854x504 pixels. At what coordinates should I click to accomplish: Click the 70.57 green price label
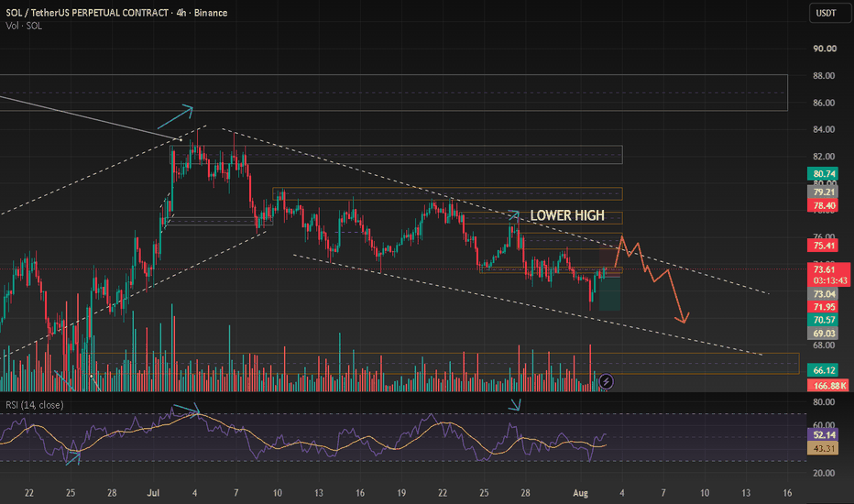[824, 321]
